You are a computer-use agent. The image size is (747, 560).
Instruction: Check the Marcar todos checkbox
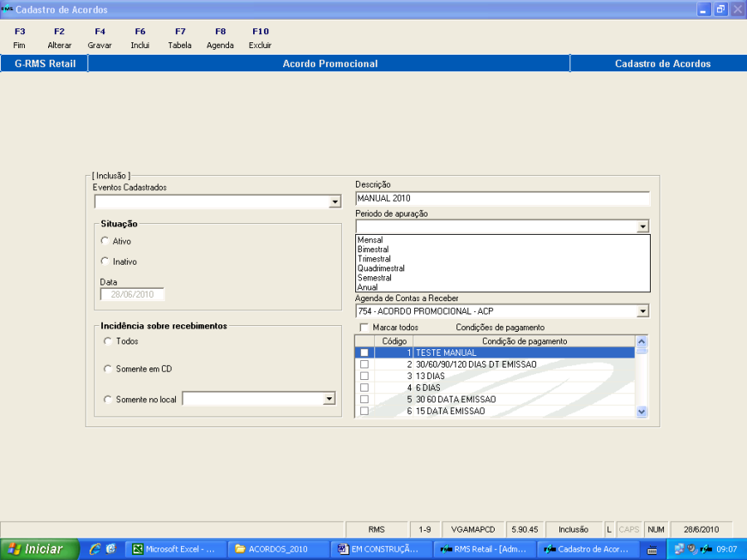(364, 327)
